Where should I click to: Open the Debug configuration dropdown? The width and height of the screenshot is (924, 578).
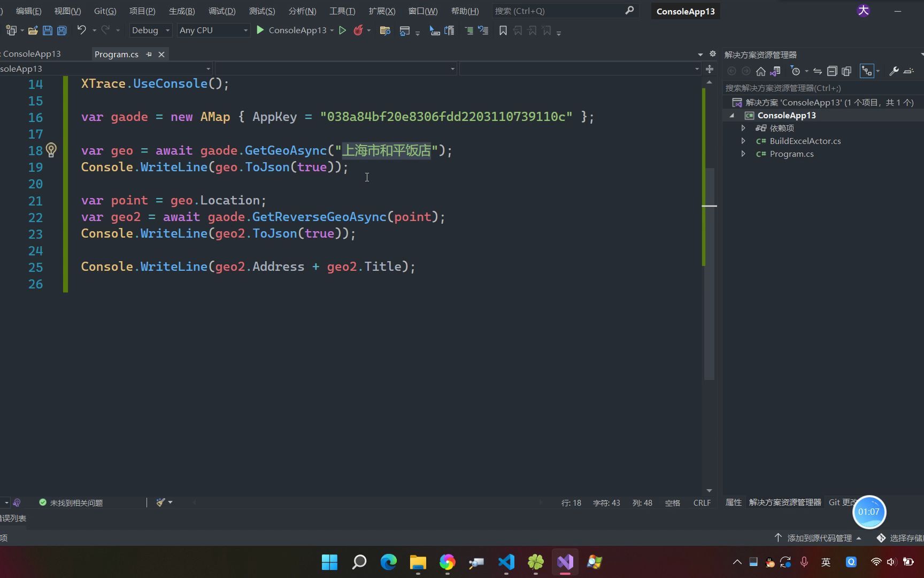(151, 31)
